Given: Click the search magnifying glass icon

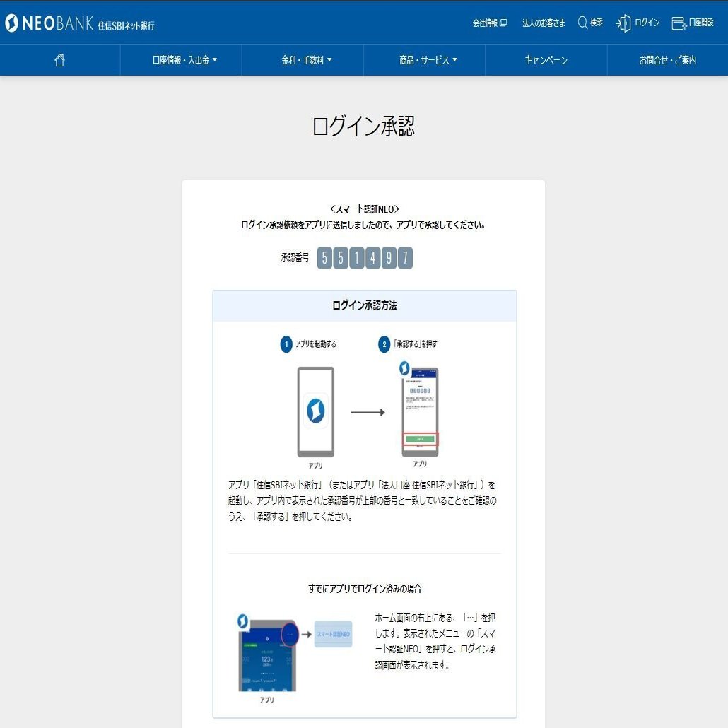Looking at the screenshot, I should 581,23.
